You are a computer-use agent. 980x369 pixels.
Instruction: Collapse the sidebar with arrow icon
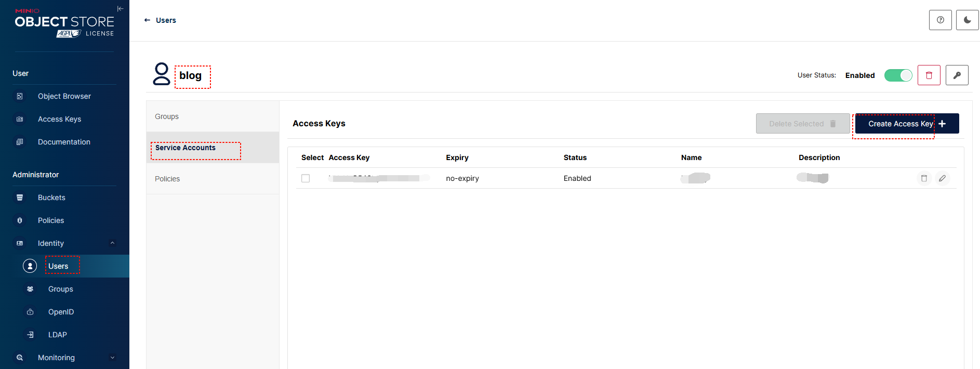pos(120,9)
